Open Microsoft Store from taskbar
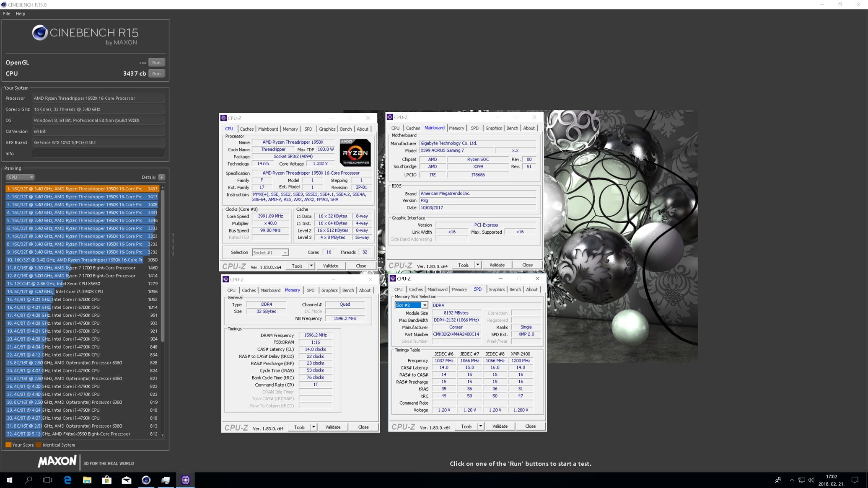 point(107,480)
